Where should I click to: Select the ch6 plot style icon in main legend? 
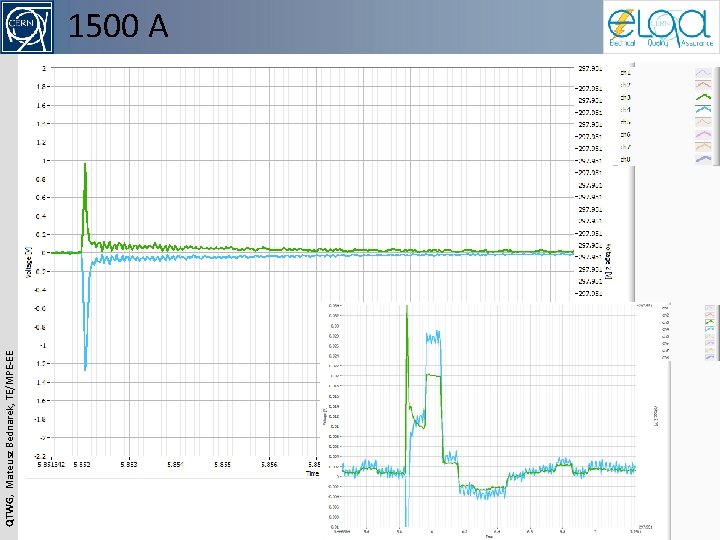pyautogui.click(x=703, y=134)
